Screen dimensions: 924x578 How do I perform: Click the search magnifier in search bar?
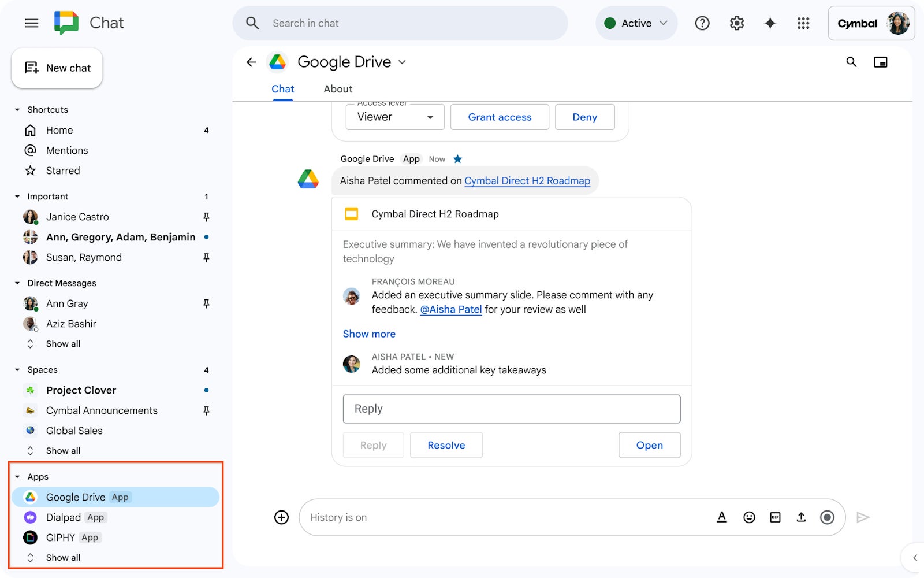click(252, 23)
